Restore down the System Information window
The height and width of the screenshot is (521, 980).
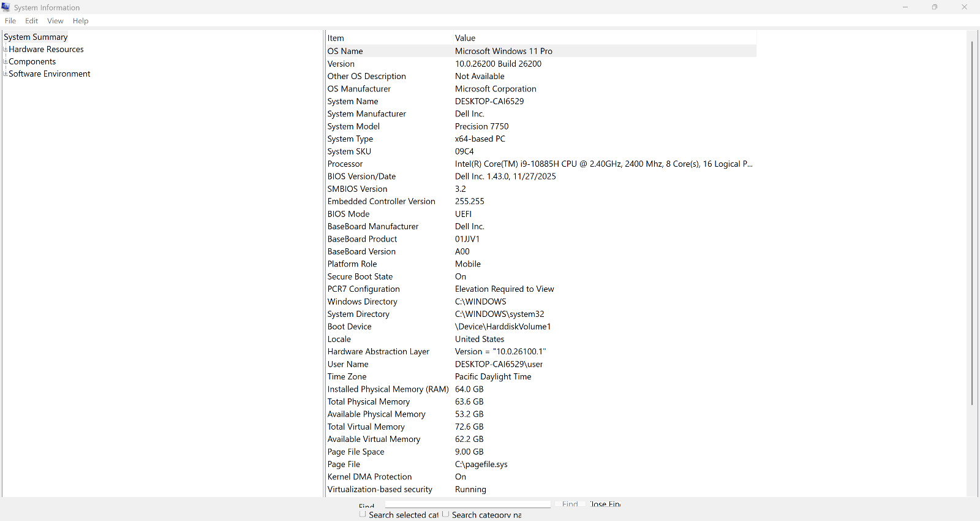[935, 7]
